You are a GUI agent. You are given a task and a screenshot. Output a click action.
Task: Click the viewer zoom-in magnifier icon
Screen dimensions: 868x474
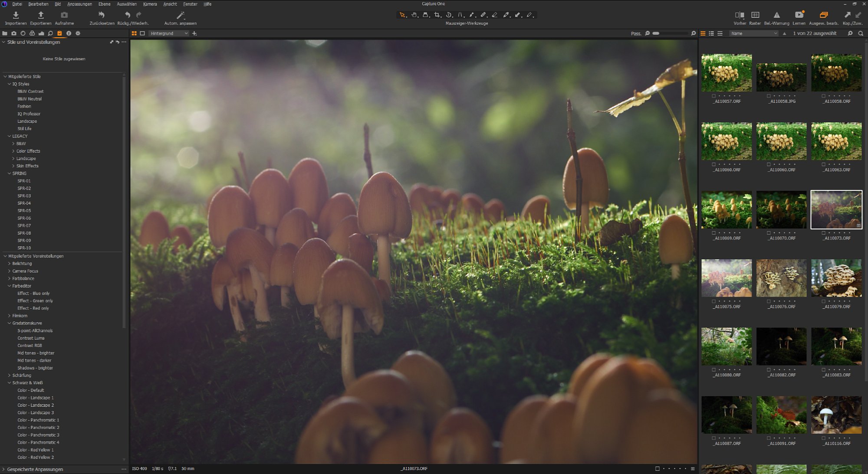693,33
